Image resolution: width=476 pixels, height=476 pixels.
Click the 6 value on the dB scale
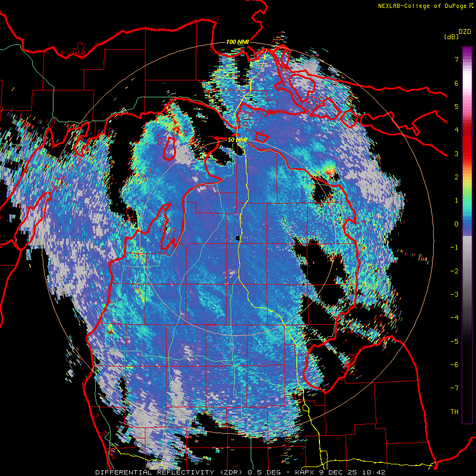(456, 83)
